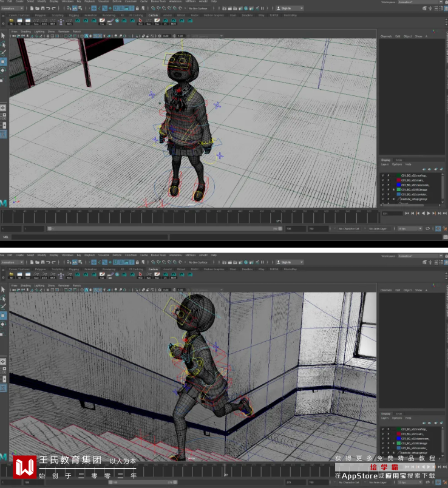
Task: Open No Character Set dropdown in top window
Action: coord(348,229)
